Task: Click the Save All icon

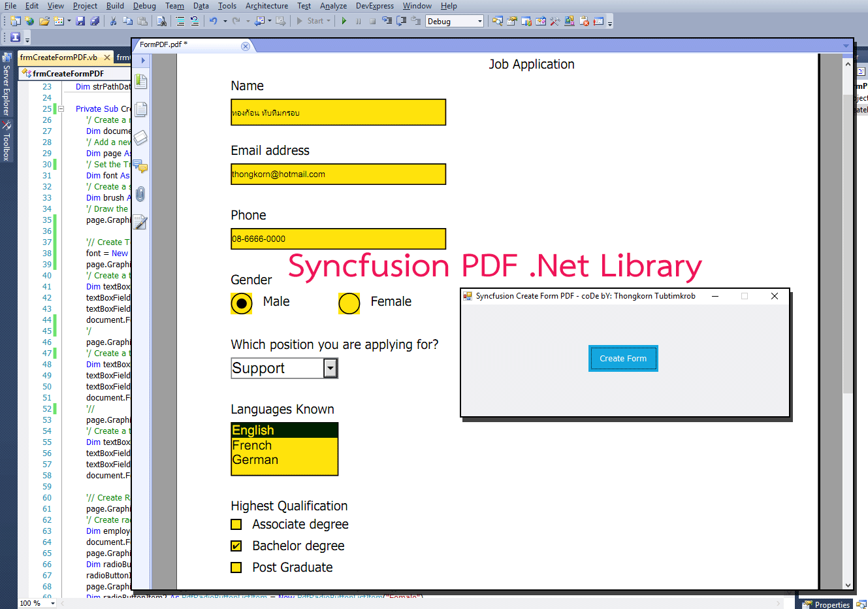Action: [95, 21]
